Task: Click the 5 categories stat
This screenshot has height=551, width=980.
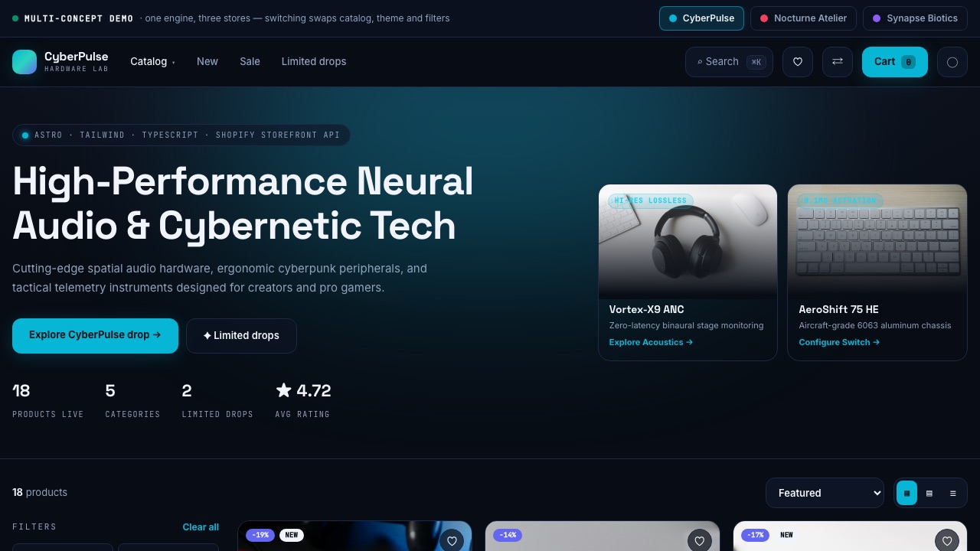Action: click(132, 401)
